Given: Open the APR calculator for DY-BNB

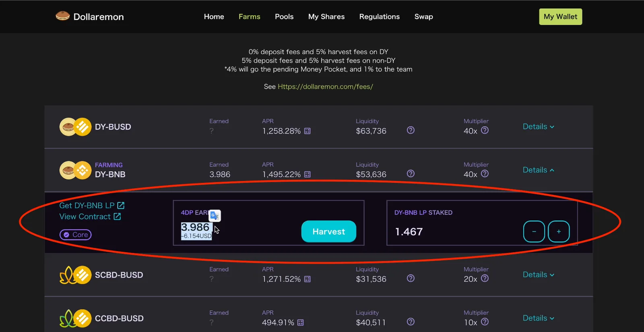Looking at the screenshot, I should (x=308, y=174).
